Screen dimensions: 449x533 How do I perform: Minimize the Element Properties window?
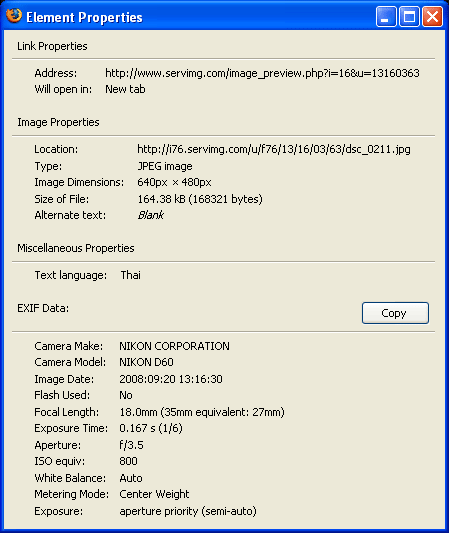(386, 16)
